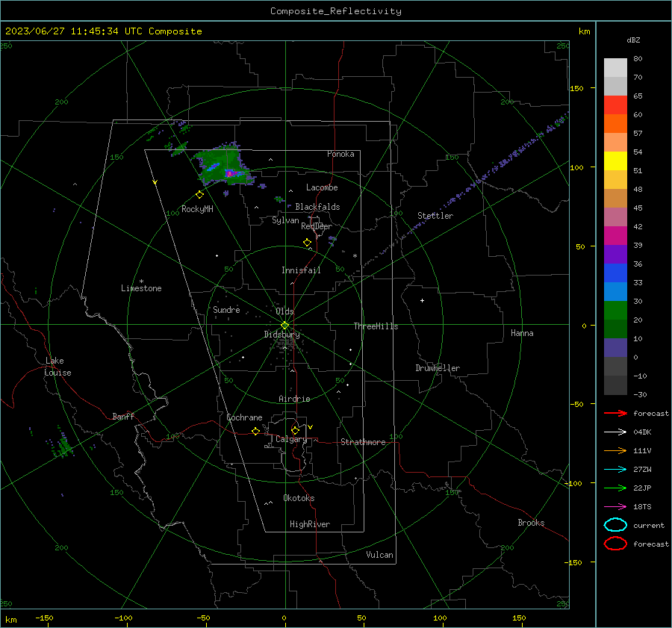Click the Hanna city label
The width and height of the screenshot is (672, 628).
click(x=522, y=333)
